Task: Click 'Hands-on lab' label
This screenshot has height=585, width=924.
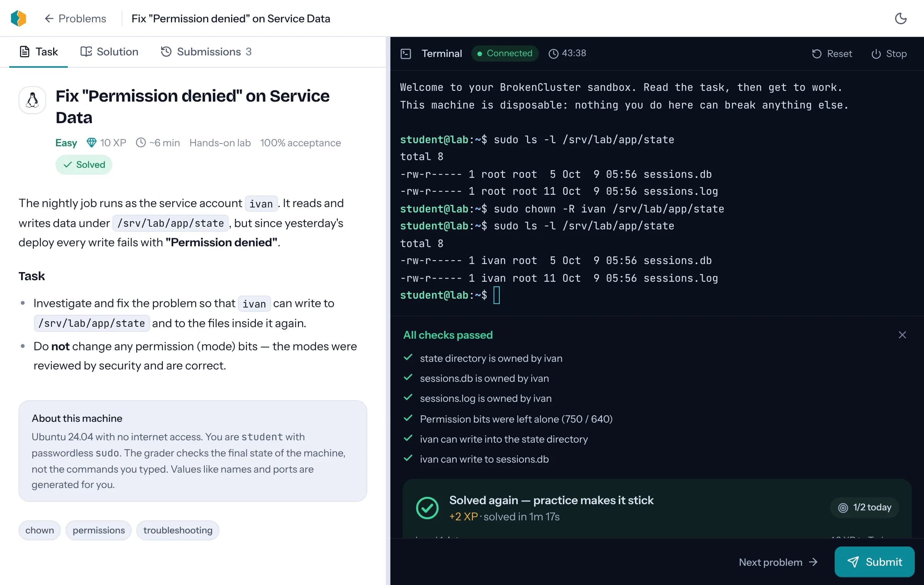Action: click(x=220, y=143)
